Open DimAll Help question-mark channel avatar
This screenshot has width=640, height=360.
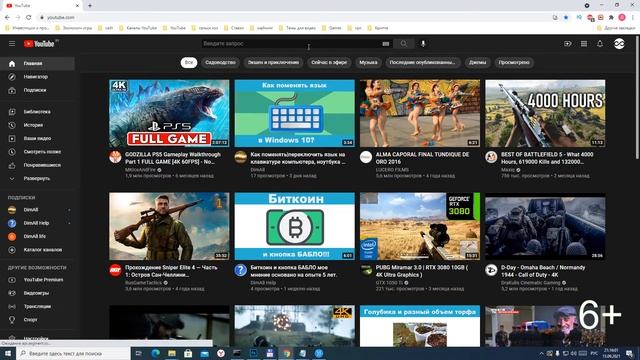click(x=240, y=270)
